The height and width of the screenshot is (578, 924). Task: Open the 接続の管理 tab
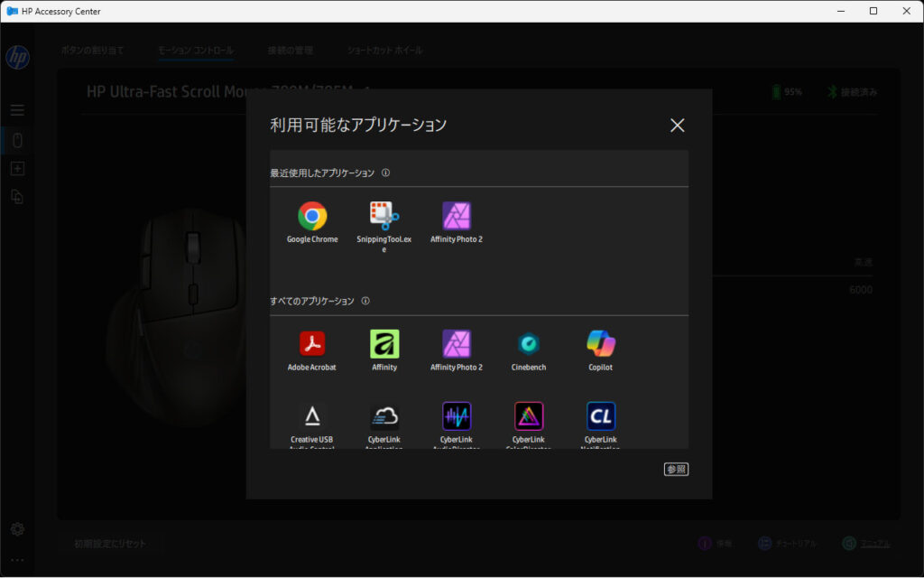(x=290, y=51)
